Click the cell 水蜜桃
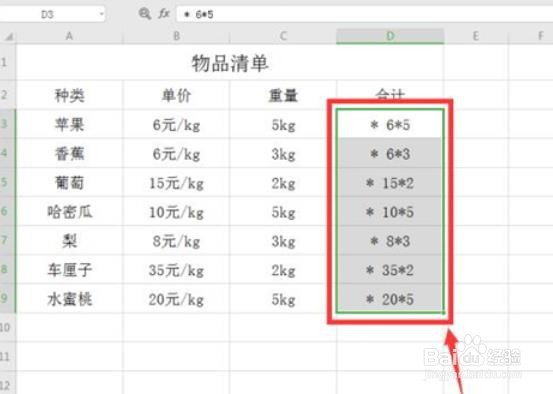 coord(69,299)
